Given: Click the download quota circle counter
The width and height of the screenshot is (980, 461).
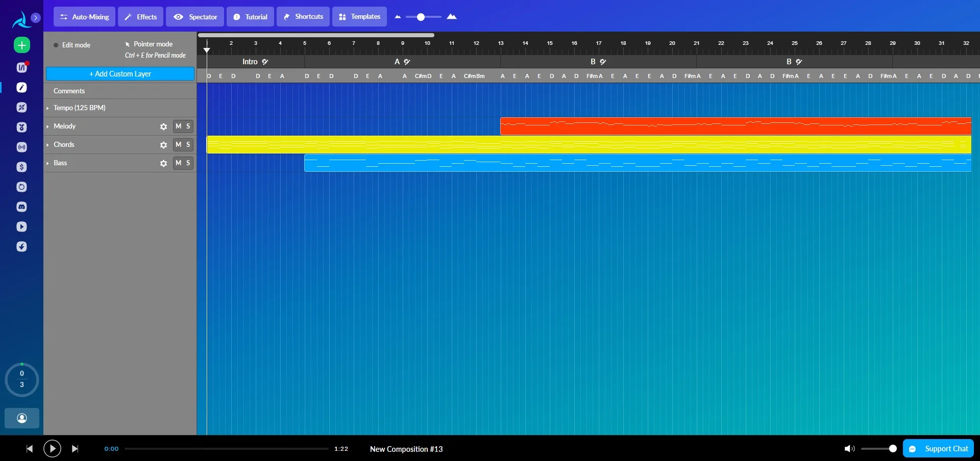Looking at the screenshot, I should pyautogui.click(x=22, y=379).
